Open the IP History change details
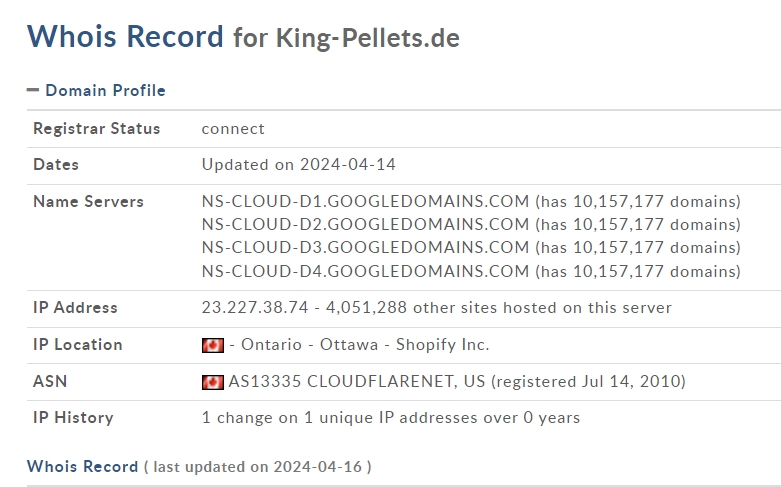 [391, 417]
